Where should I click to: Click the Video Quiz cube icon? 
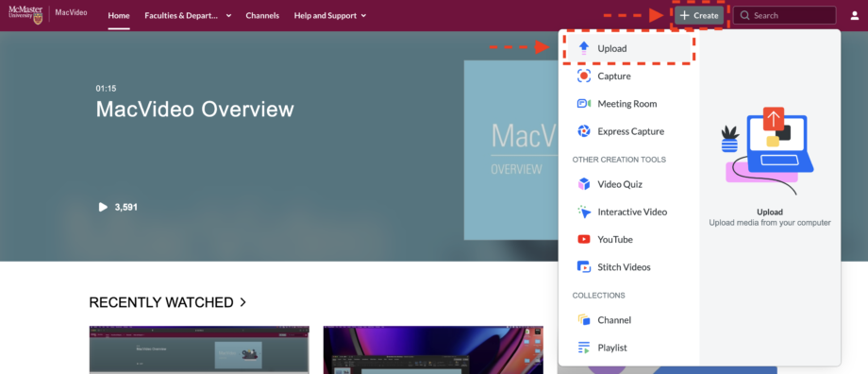[583, 184]
